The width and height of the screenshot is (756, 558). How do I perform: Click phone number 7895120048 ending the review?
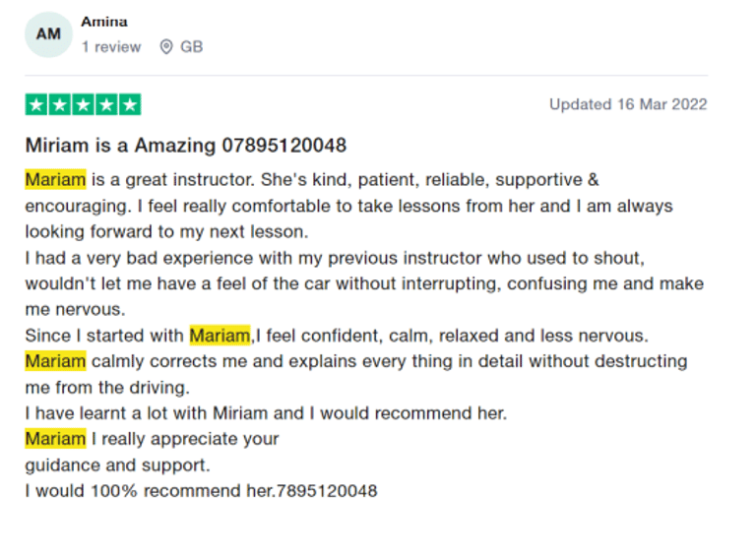pyautogui.click(x=329, y=490)
